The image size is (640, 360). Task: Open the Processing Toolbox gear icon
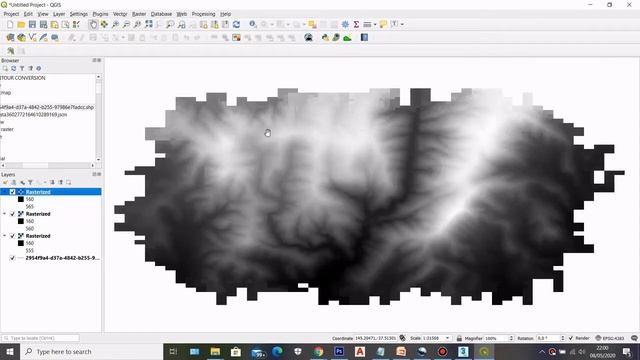click(345, 24)
